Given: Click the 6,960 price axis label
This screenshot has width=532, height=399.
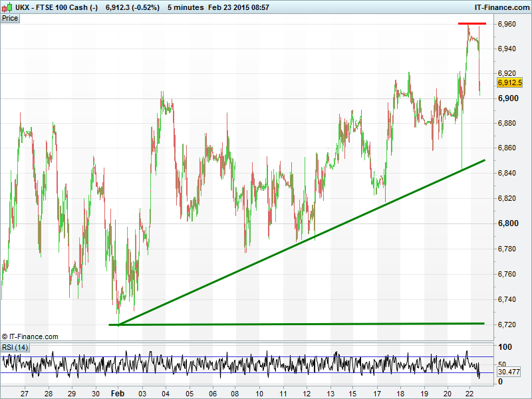Looking at the screenshot, I should [x=507, y=24].
